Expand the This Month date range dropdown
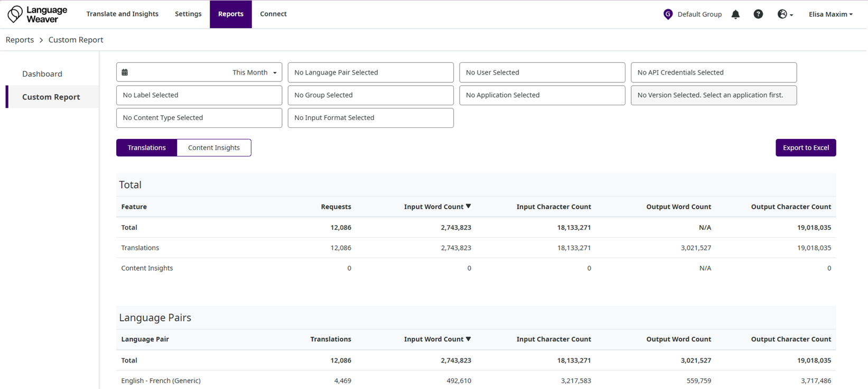Image resolution: width=868 pixels, height=389 pixels. coord(254,72)
